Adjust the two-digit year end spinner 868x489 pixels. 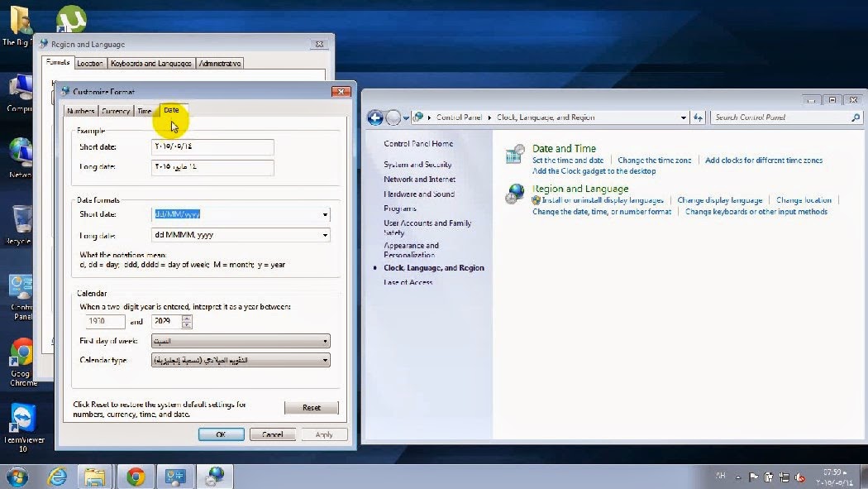[187, 322]
